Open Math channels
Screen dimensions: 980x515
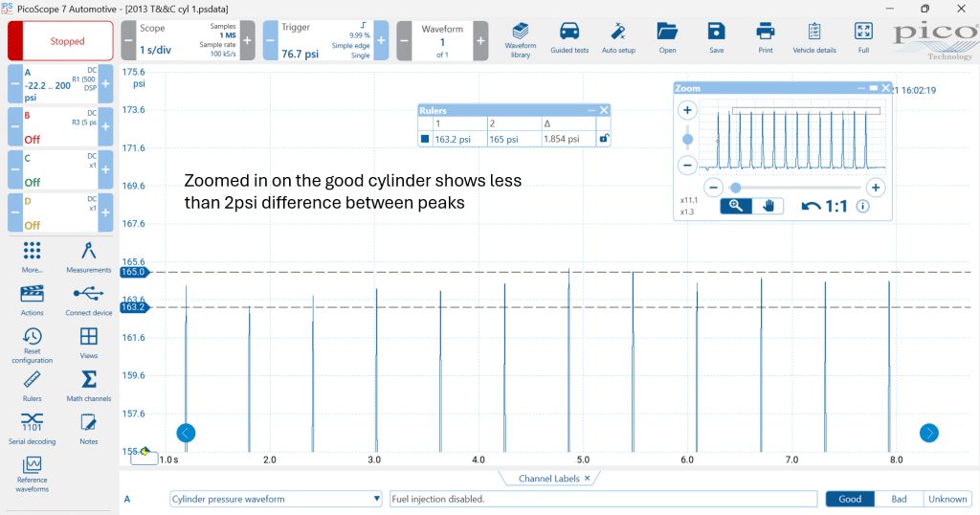[89, 386]
